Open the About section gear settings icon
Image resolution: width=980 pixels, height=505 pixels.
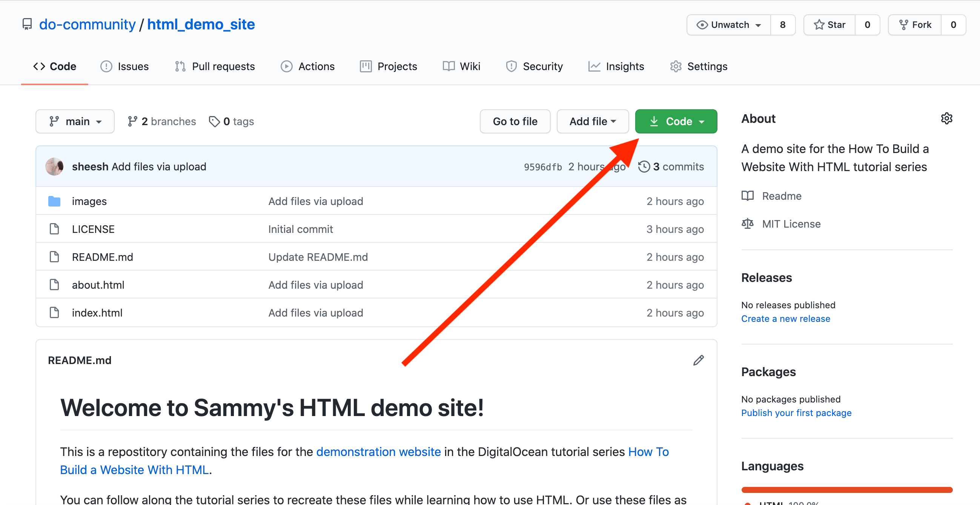pos(946,119)
